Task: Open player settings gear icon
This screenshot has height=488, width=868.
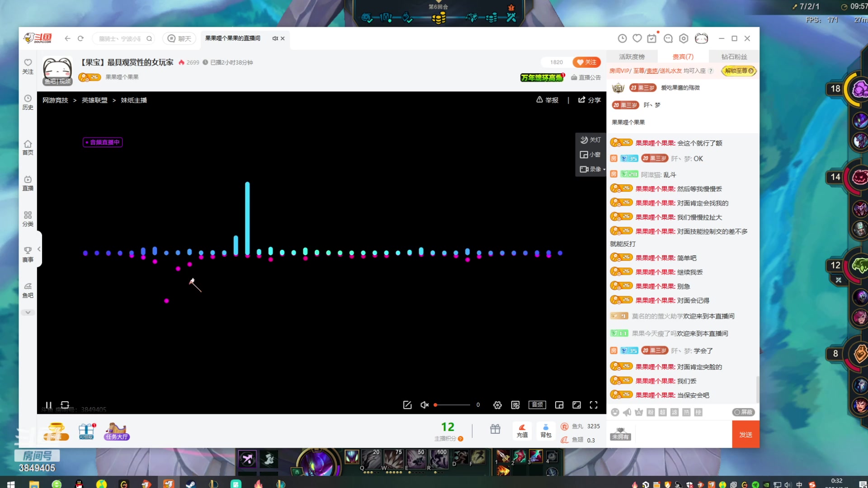Action: tap(497, 405)
